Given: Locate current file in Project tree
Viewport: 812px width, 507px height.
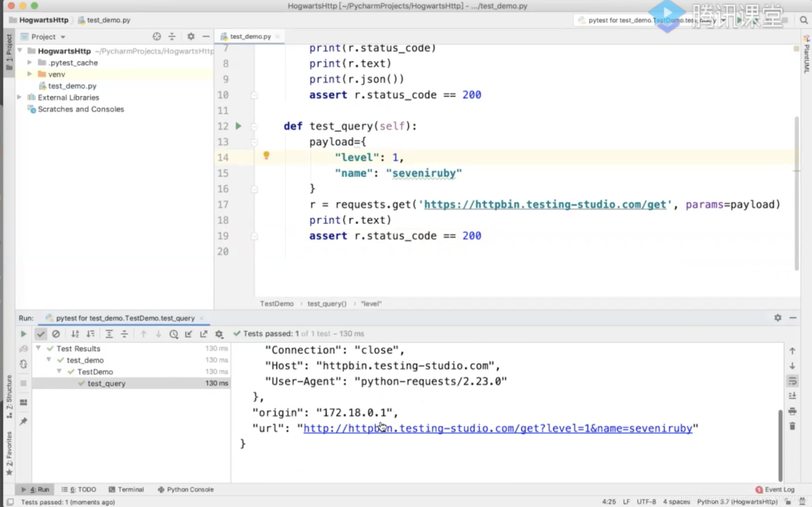Looking at the screenshot, I should click(x=157, y=37).
